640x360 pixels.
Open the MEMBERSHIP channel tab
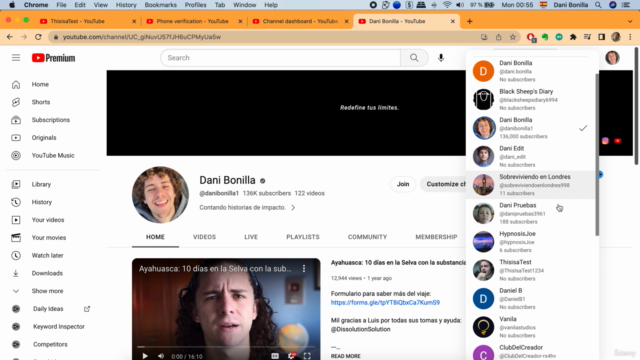436,237
